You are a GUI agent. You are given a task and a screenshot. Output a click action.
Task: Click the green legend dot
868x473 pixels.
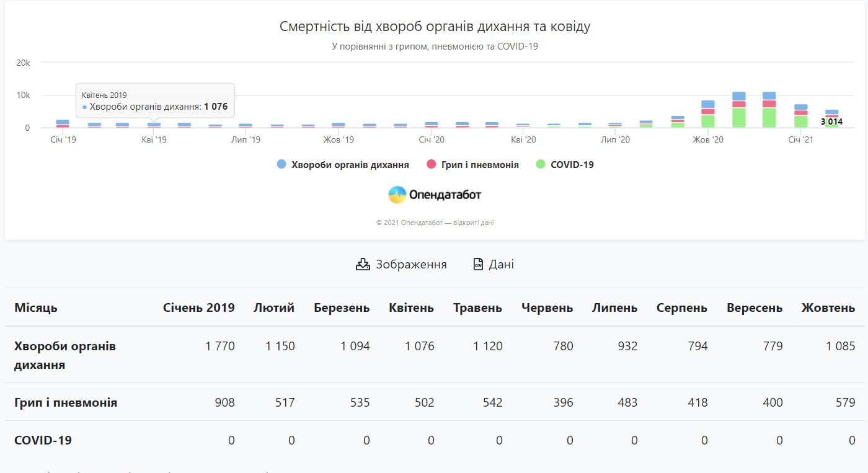coord(540,165)
